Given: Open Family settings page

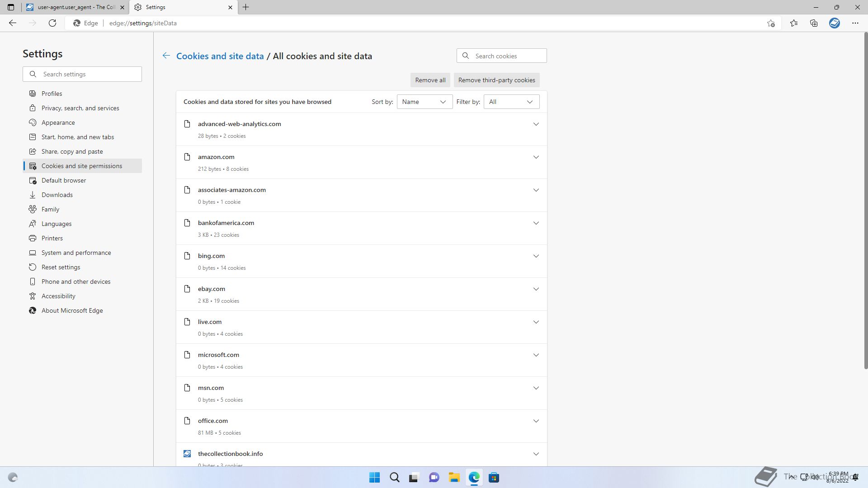Looking at the screenshot, I should click(x=82, y=209).
